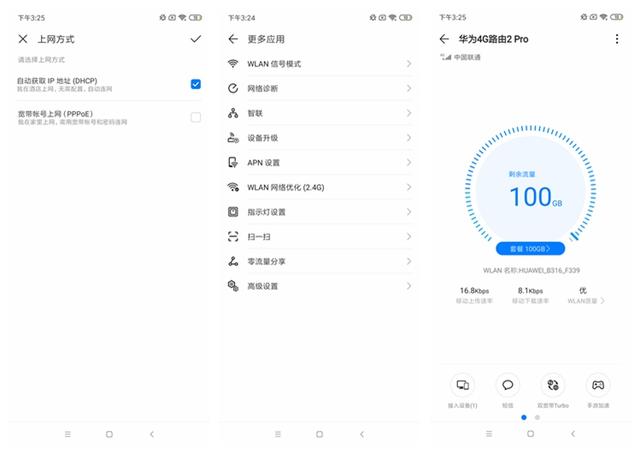Tap the 16.8Kbps upload rate value
This screenshot has height=455, width=640.
pyautogui.click(x=474, y=291)
